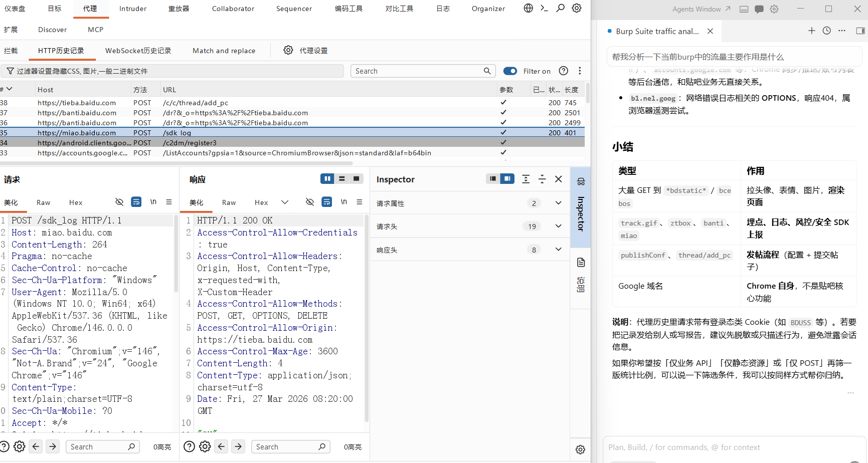The height and width of the screenshot is (463, 868).
Task: Toggle hidden characters eye in request pane
Action: pos(119,202)
